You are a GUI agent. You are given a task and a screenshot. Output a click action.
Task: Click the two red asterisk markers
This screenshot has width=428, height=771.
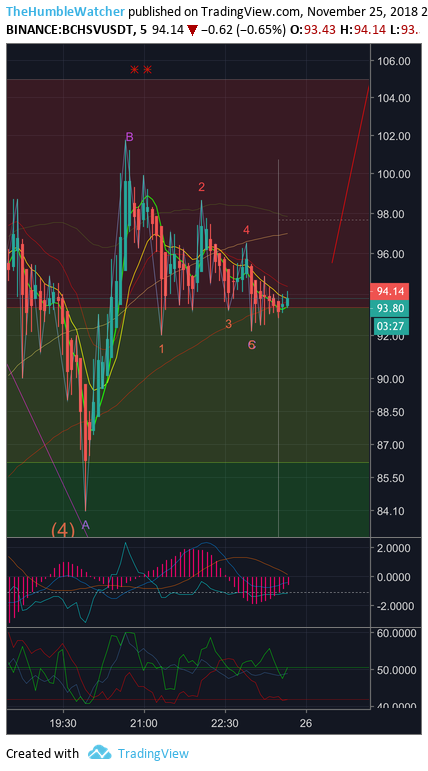tap(141, 70)
